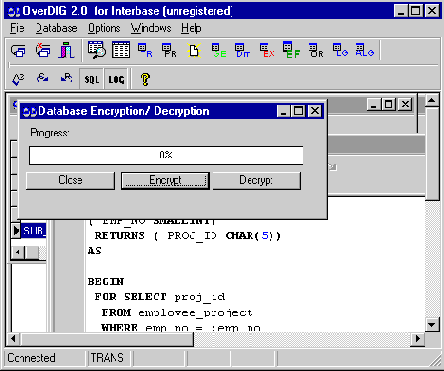
Task: Click the yellow question mark help icon
Action: [145, 79]
